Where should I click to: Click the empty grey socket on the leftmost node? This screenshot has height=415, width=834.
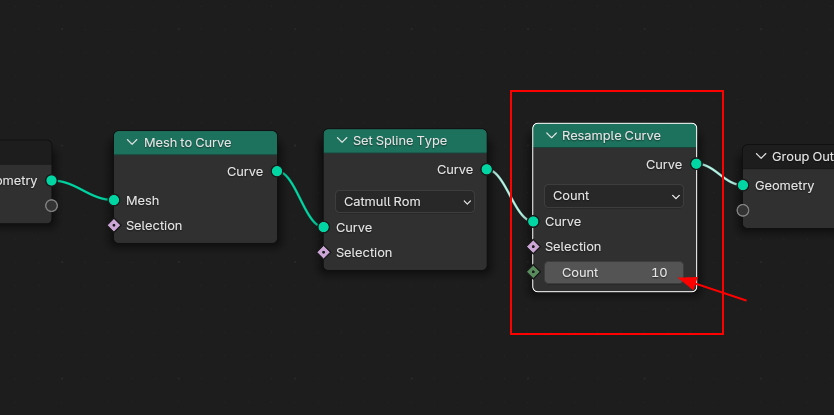click(x=51, y=205)
